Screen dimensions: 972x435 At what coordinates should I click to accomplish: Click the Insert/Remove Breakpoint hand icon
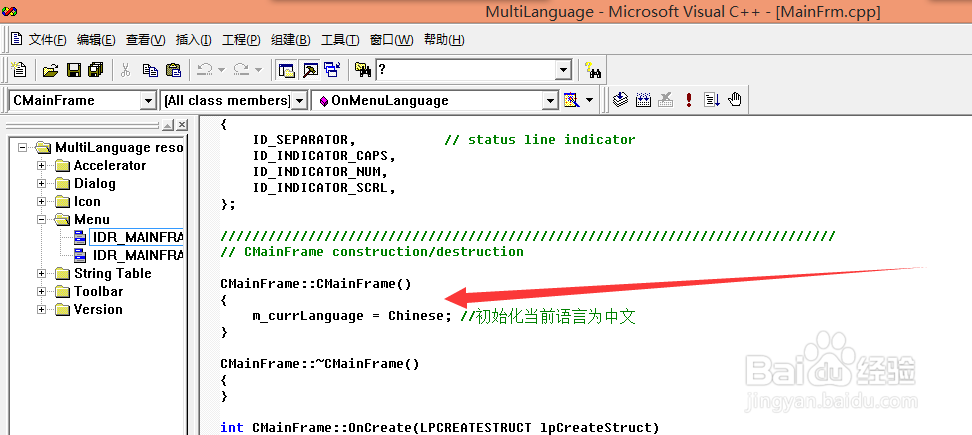(735, 100)
